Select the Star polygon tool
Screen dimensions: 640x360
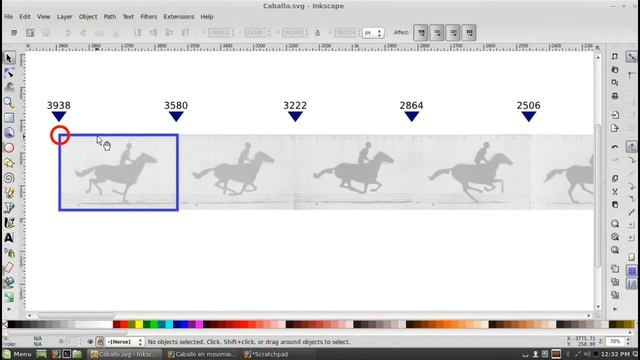pos(9,163)
